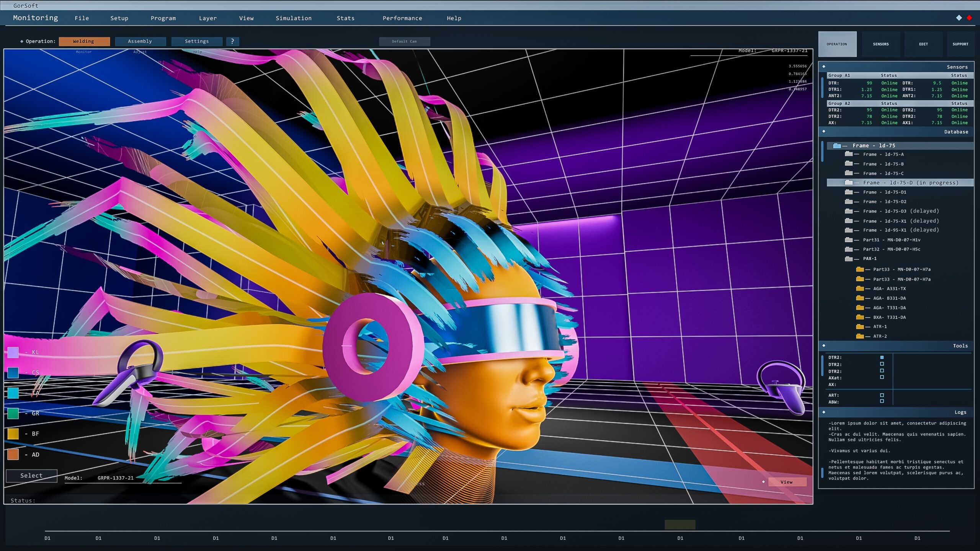Open the Simulation menu
980x551 pixels.
tap(294, 18)
